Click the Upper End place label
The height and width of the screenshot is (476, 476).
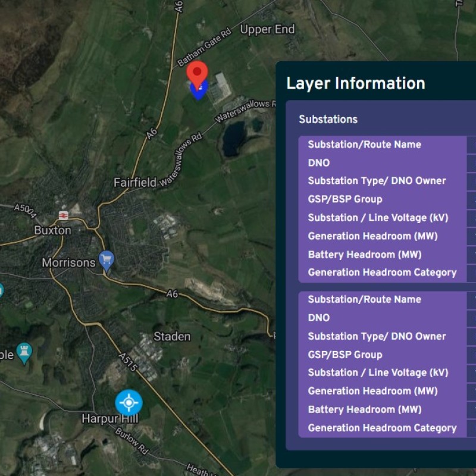click(x=267, y=29)
